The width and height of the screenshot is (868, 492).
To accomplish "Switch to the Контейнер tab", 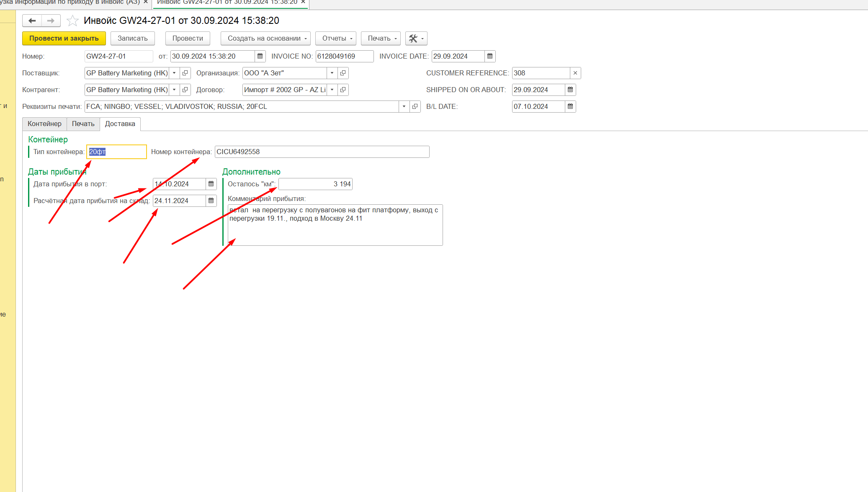I will pyautogui.click(x=44, y=124).
